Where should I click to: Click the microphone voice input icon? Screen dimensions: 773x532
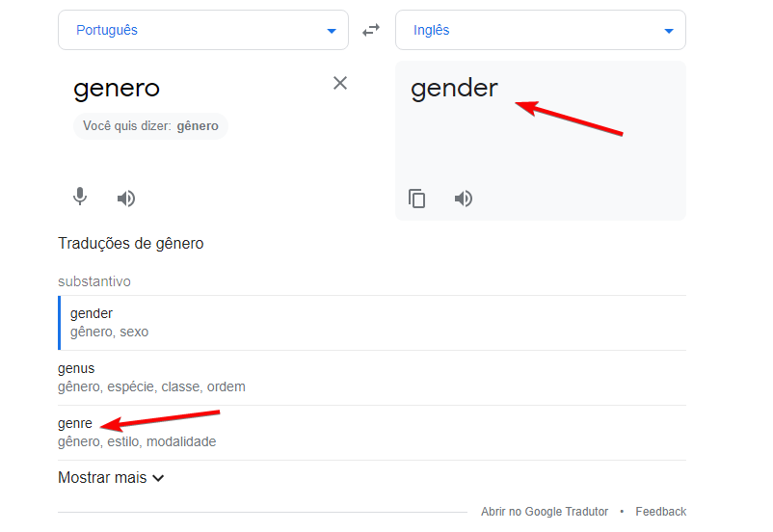tap(80, 198)
